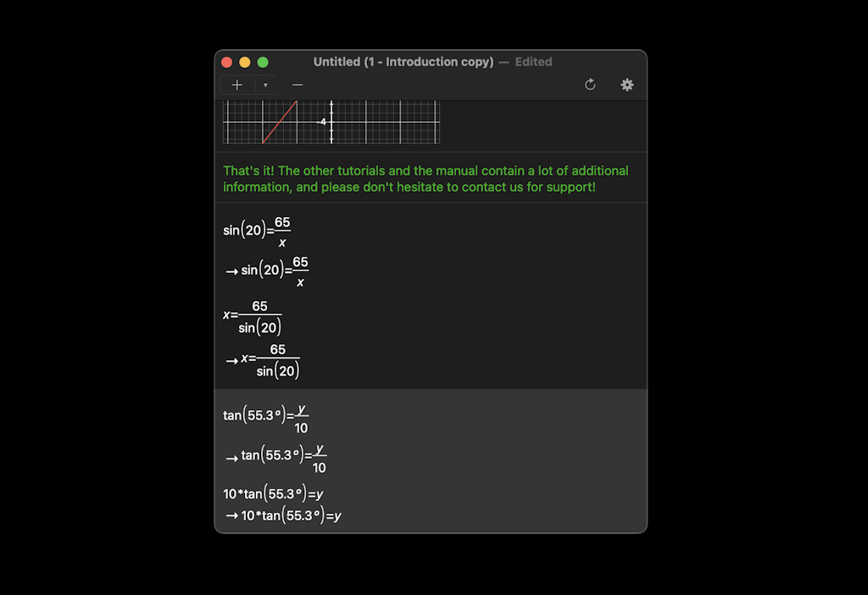The height and width of the screenshot is (595, 868).
Task: Click the green tutorial support message
Action: pyautogui.click(x=426, y=178)
